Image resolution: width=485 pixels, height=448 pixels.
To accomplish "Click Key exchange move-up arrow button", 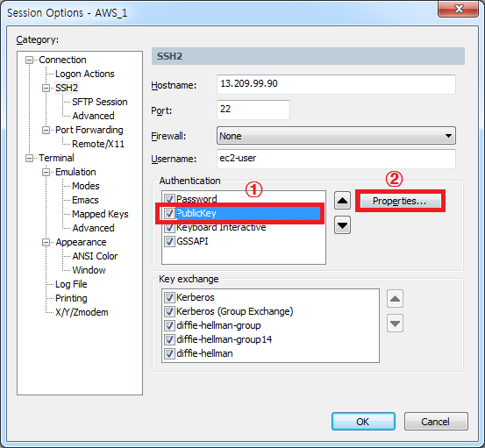I will coord(395,299).
